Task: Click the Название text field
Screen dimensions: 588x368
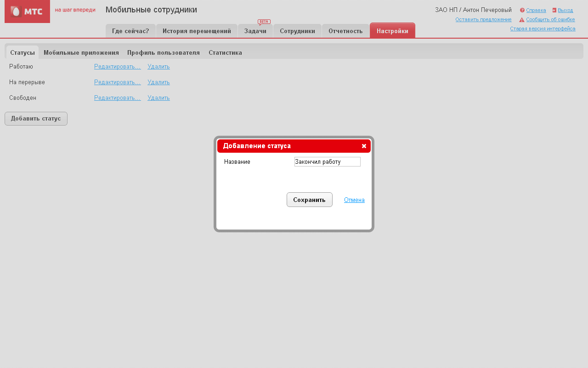Action: [x=327, y=162]
